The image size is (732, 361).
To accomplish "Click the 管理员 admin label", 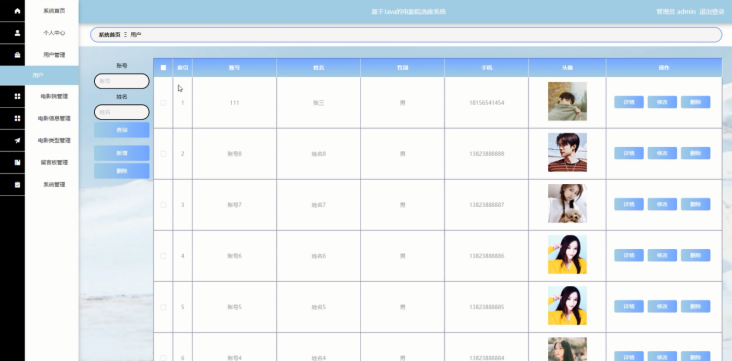I will click(676, 12).
